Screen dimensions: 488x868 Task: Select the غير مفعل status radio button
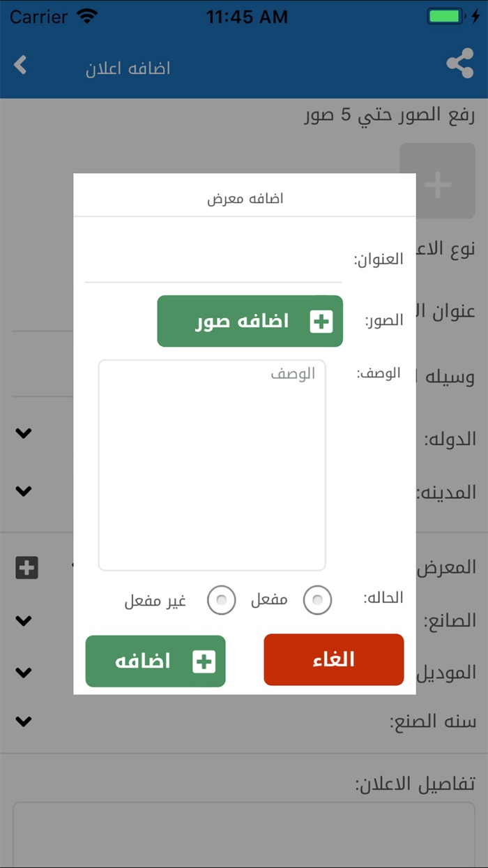tap(221, 600)
